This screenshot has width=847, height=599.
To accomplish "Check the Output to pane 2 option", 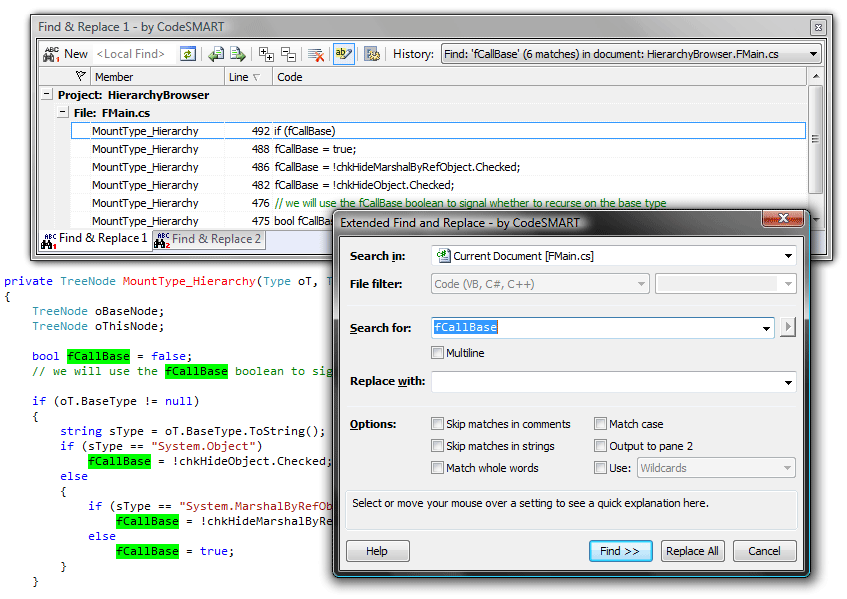I will pyautogui.click(x=600, y=446).
